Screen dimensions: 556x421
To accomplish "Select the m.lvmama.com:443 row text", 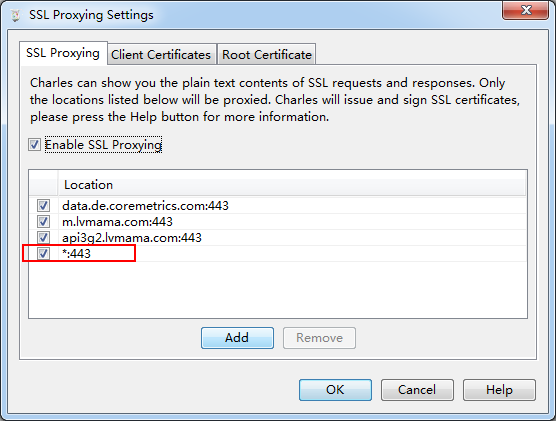I will pos(117,222).
